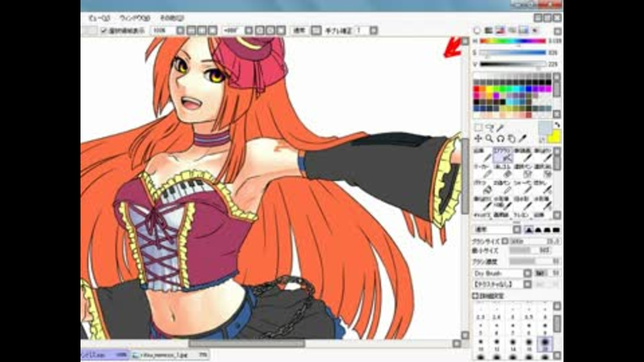The image size is (644, 362).
Task: Choose the 選択ペン selection pen tool
Action: coord(523,171)
